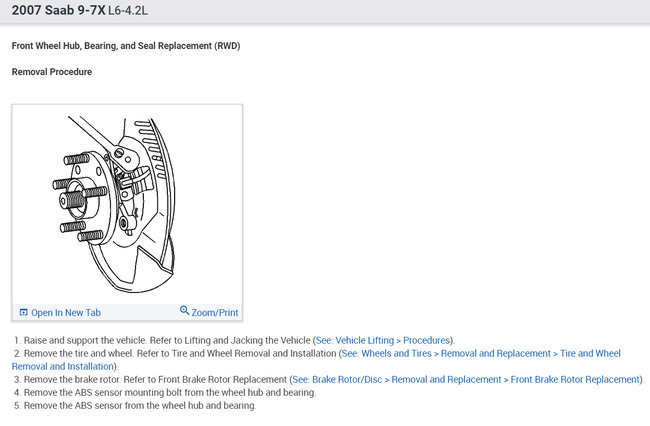Click the Removal Procedure subheading
The height and width of the screenshot is (426, 650).
(52, 72)
